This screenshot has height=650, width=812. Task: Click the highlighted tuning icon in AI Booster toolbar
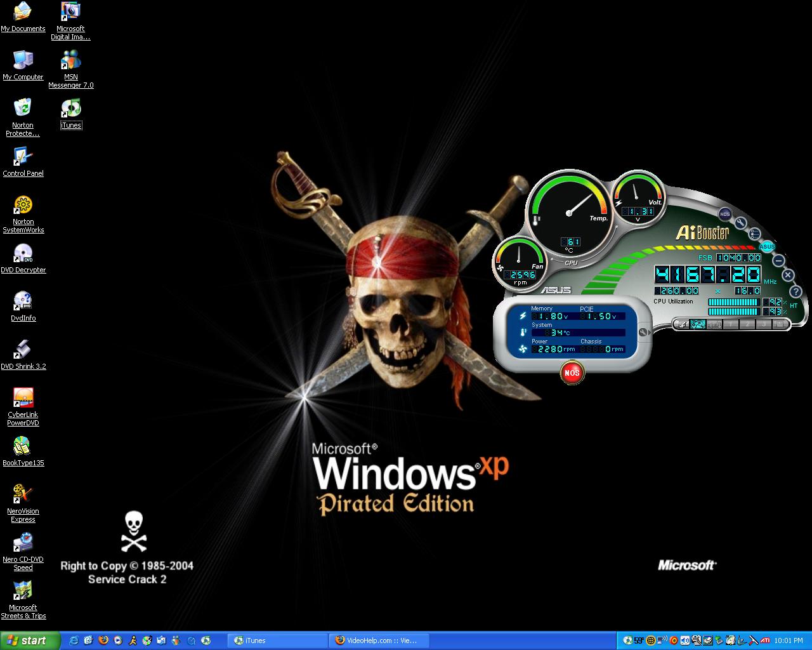[698, 324]
